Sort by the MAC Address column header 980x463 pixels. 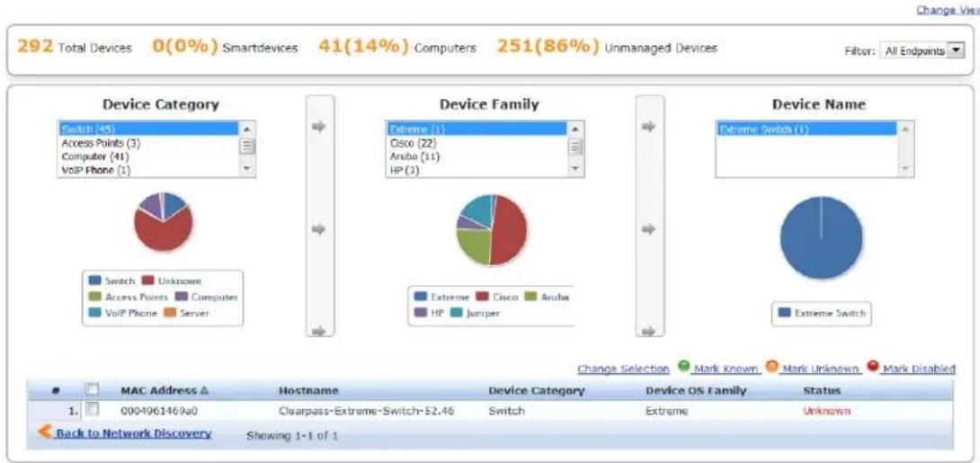165,390
